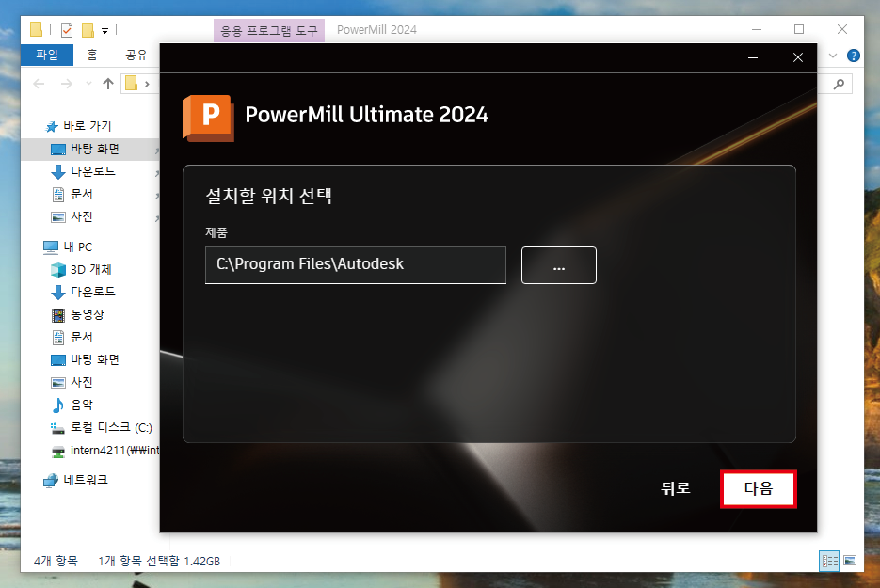
Task: Open Customize Quick Access Toolbar dropdown
Action: [x=105, y=31]
